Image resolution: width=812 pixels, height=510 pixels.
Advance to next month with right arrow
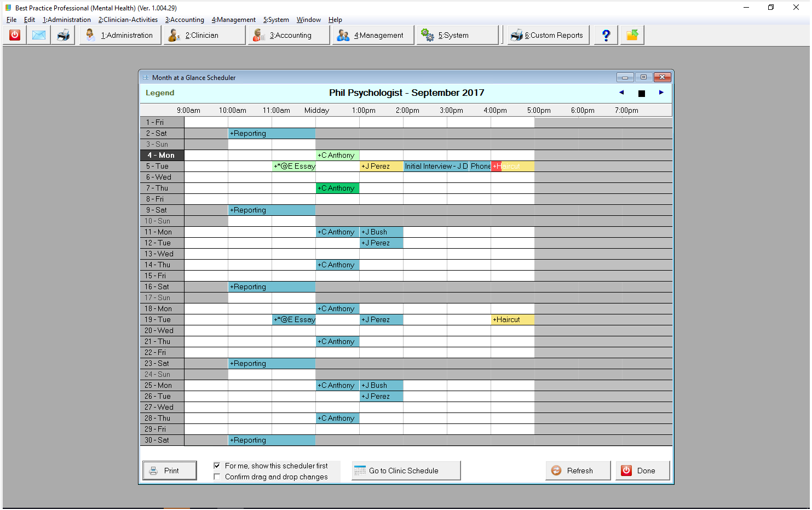click(x=661, y=93)
